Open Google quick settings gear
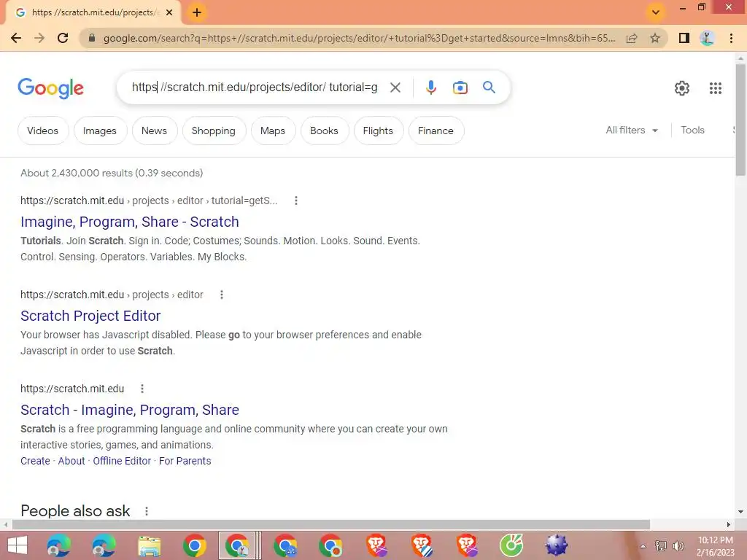The image size is (747, 560). pos(682,88)
